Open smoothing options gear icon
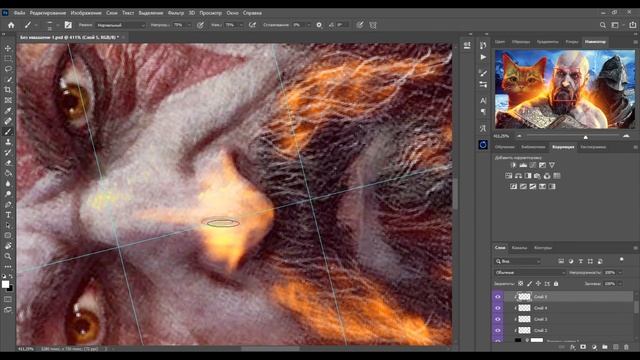640x360 pixels. [319, 25]
